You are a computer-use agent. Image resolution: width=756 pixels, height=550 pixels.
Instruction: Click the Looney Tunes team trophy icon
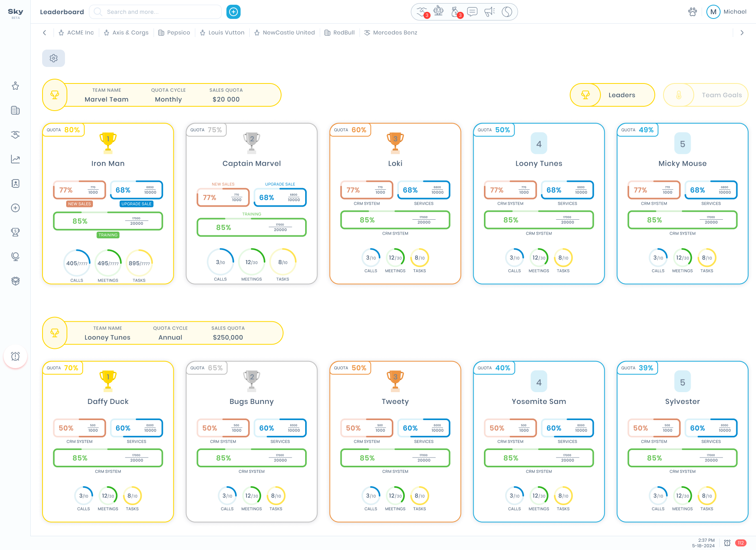pos(55,333)
